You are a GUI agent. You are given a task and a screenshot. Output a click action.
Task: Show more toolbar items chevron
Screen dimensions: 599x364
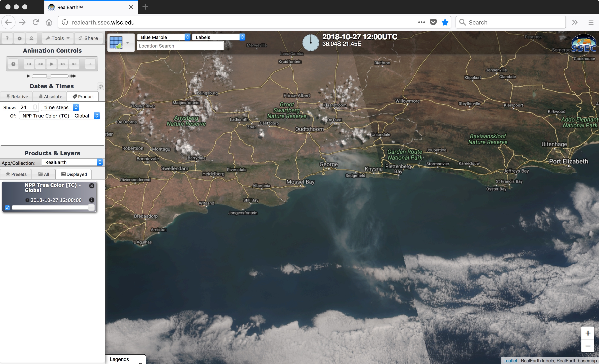coord(575,22)
